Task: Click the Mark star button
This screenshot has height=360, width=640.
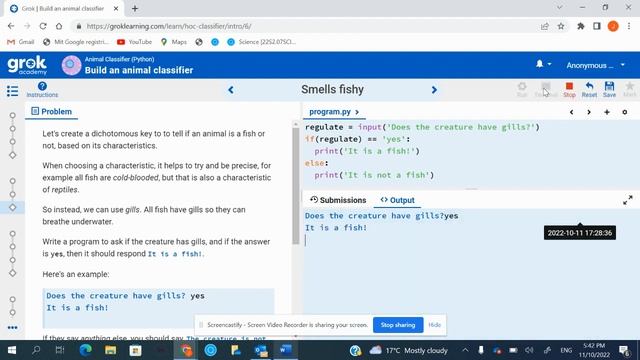Action: tap(630, 89)
